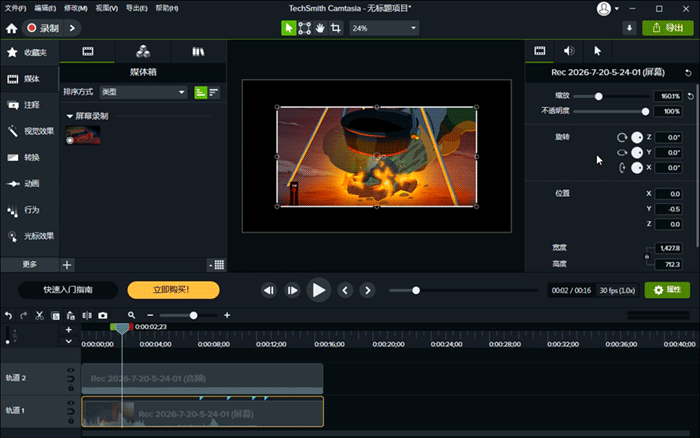Open the 文件(F) menu
The width and height of the screenshot is (700, 438).
click(15, 8)
